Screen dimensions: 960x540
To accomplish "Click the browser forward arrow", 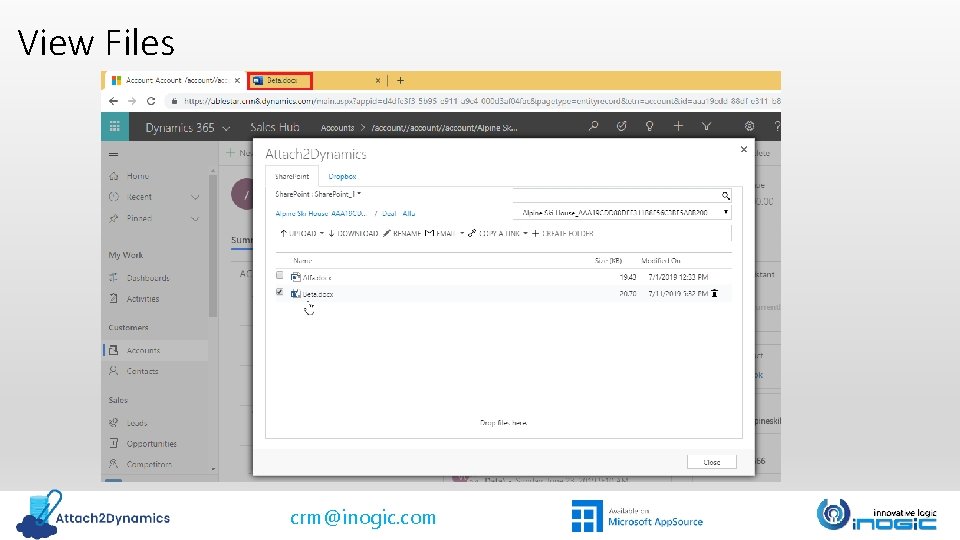I will 132,101.
